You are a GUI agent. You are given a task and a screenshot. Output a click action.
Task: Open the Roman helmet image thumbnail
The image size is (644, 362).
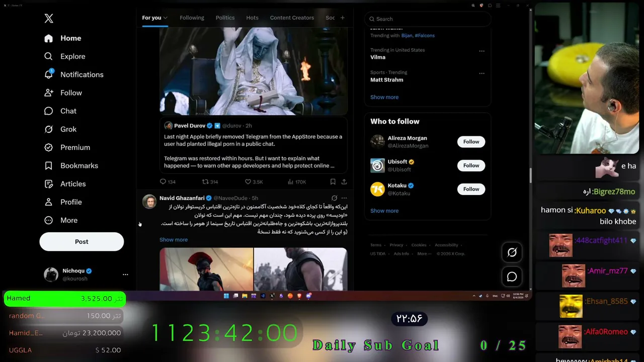(x=206, y=269)
